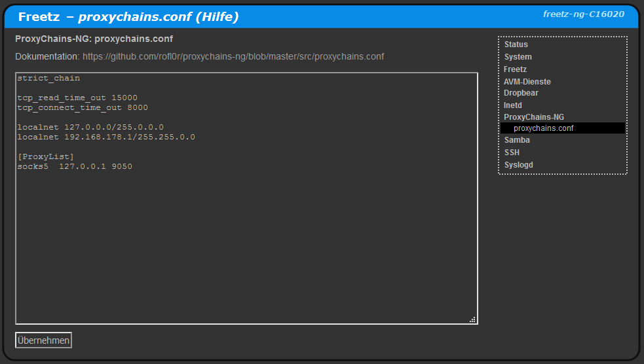This screenshot has width=644, height=364.
Task: Navigate to the Dropbear settings
Action: (521, 93)
